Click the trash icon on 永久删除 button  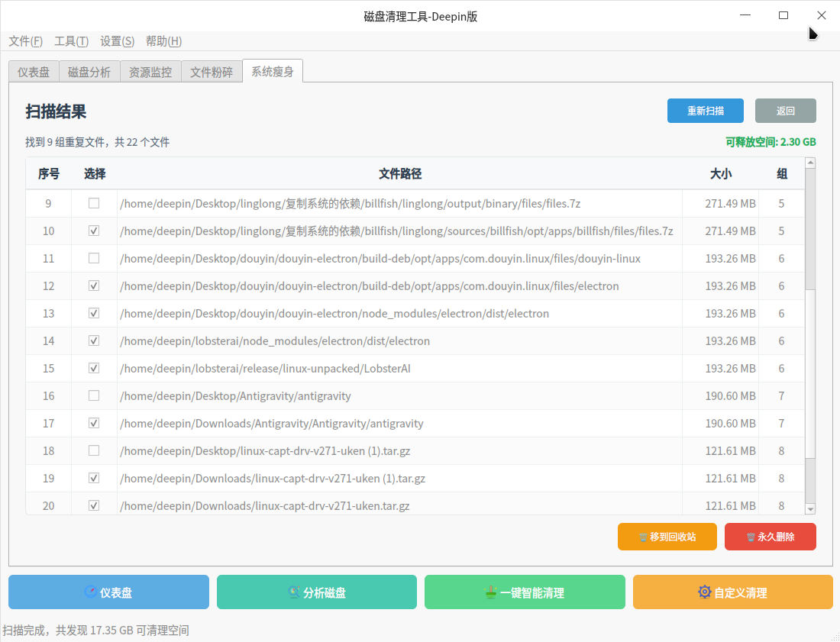tap(751, 537)
